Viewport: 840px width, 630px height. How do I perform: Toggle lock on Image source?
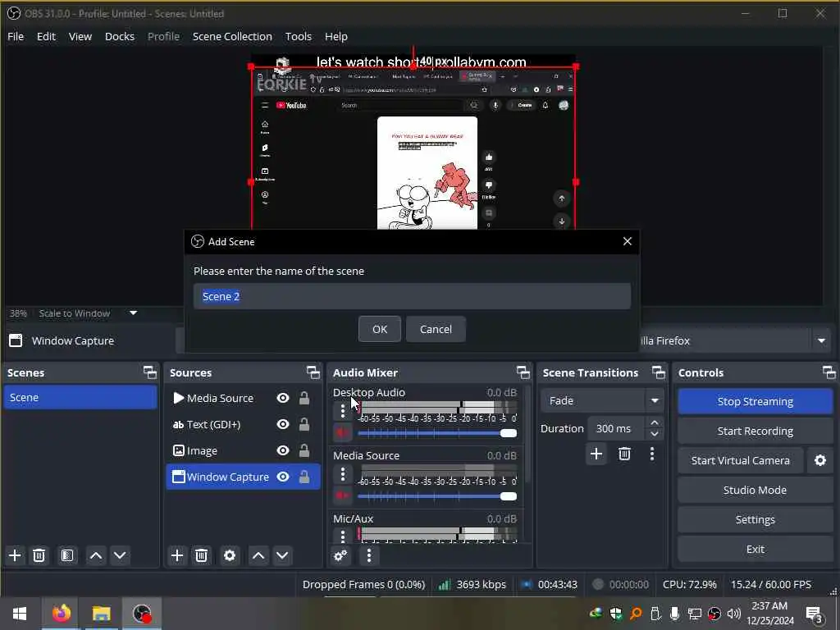[304, 450]
